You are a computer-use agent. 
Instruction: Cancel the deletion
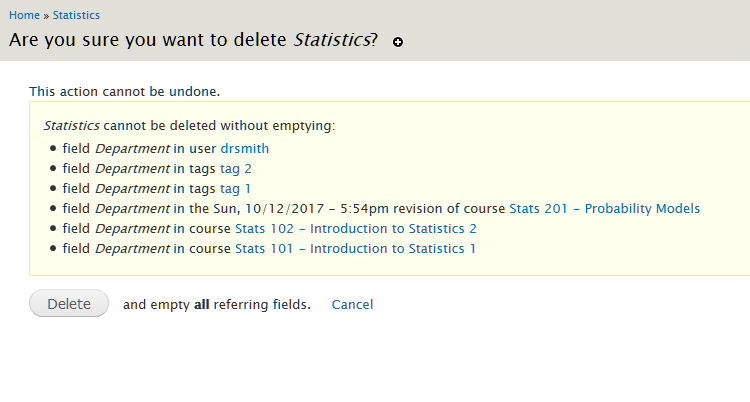coord(352,304)
